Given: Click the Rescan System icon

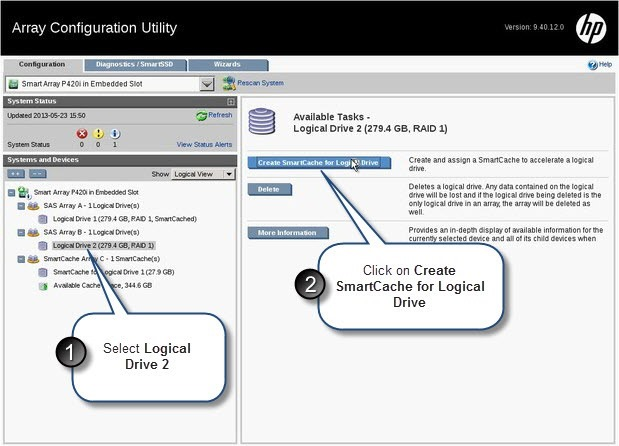Looking at the screenshot, I should point(229,83).
